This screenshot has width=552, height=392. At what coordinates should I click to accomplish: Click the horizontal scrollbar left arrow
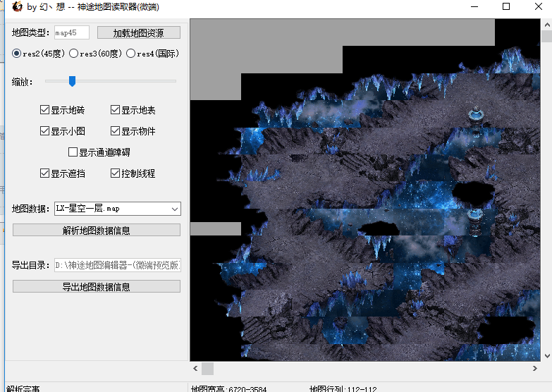(x=195, y=369)
